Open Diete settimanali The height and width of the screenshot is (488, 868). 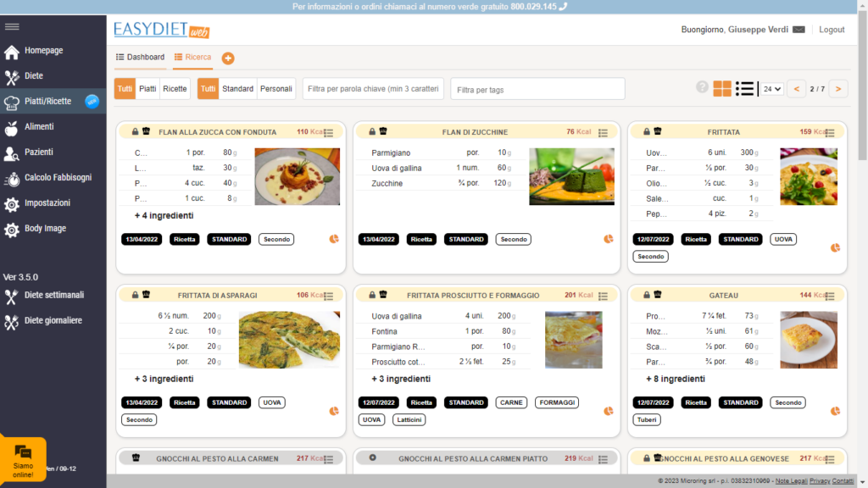(53, 296)
